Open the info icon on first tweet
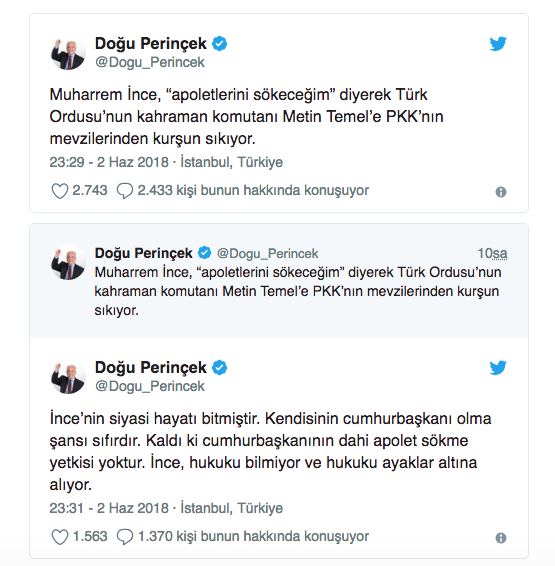 [501, 192]
